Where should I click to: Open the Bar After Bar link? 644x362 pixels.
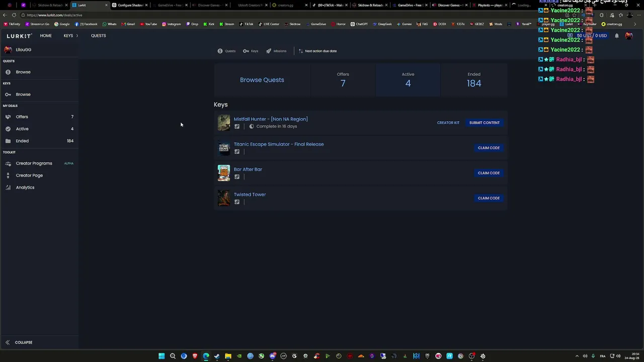point(248,169)
